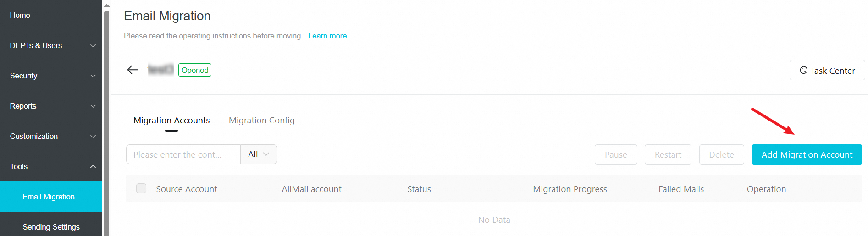The width and height of the screenshot is (868, 236).
Task: Open the All status filter dropdown
Action: [x=259, y=154]
